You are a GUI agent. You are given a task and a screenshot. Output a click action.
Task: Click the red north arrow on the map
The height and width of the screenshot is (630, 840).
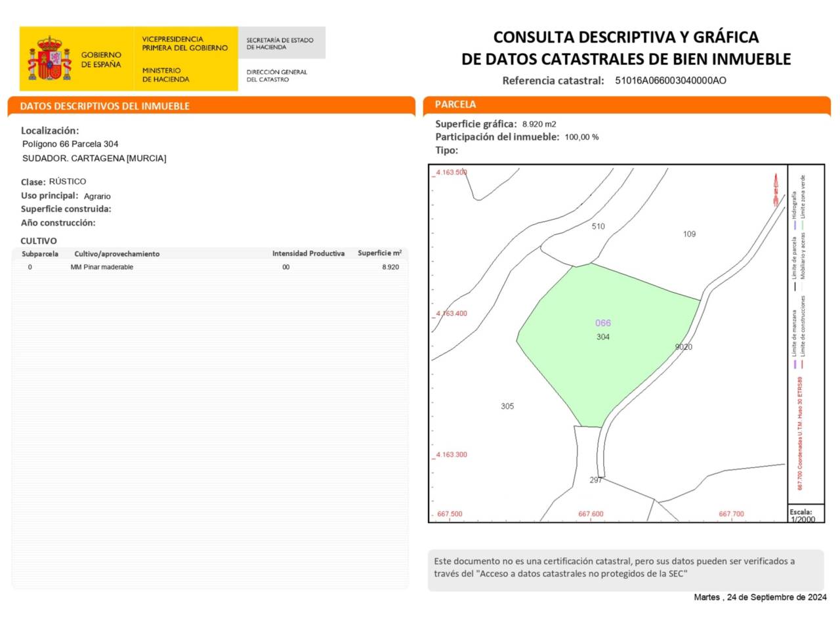coord(776,191)
